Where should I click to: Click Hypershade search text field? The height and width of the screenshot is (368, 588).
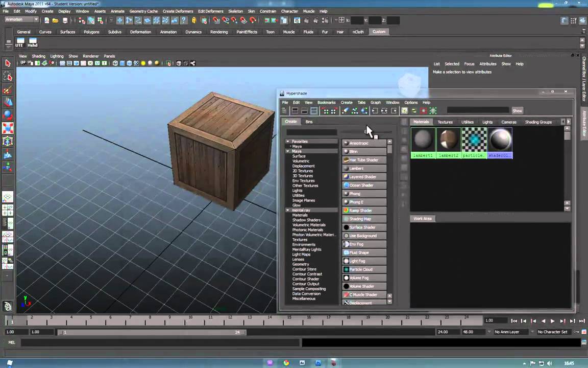[478, 110]
